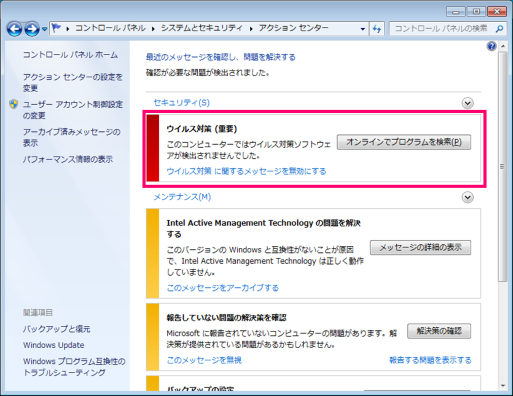The width and height of the screenshot is (513, 396).
Task: Open help with the blue question mark icon
Action: (x=492, y=46)
